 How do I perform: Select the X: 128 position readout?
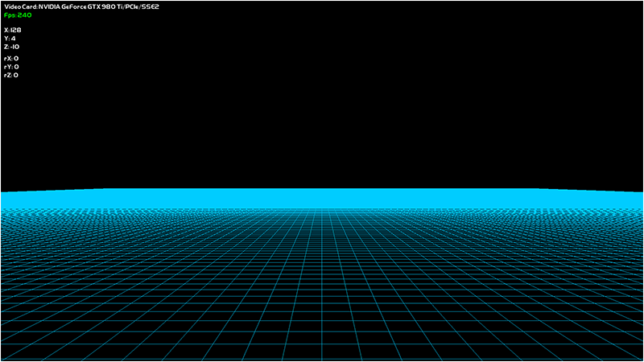12,30
